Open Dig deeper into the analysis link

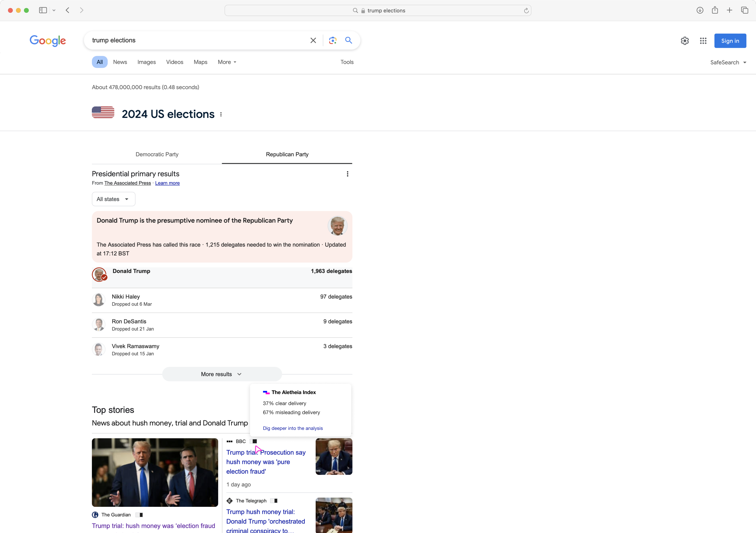pos(292,428)
